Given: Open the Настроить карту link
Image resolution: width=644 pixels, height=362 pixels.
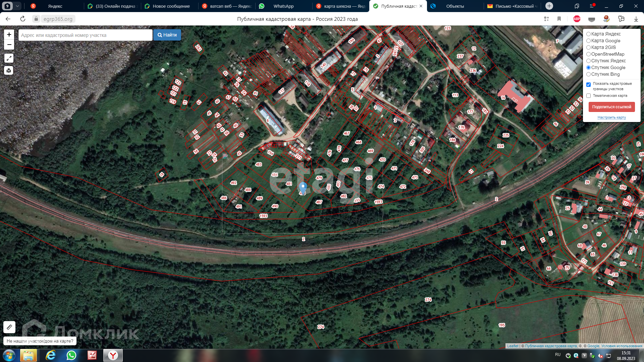Looking at the screenshot, I should click(611, 117).
